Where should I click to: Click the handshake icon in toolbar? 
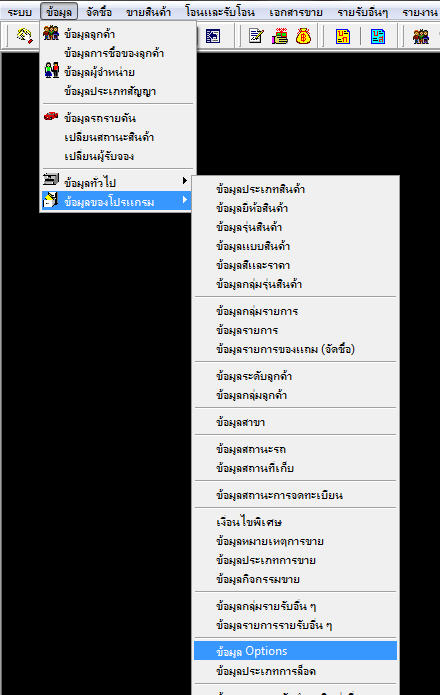(x=24, y=35)
